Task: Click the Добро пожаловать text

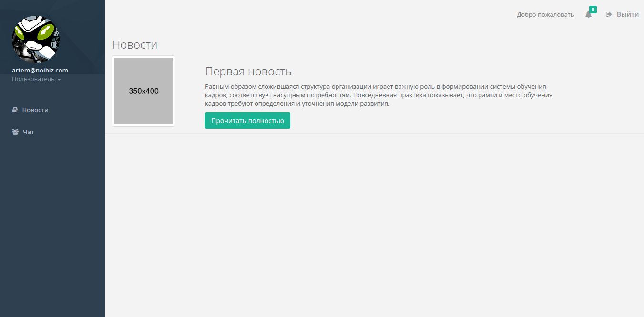Action: tap(545, 15)
